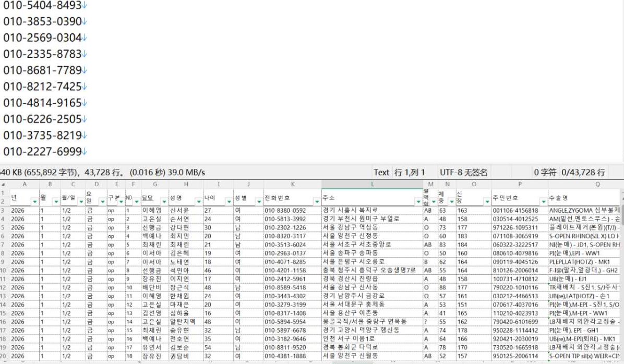Click phone number 010-6226-2505 in editor
Viewport: 624px width, 364px height.
pos(43,119)
